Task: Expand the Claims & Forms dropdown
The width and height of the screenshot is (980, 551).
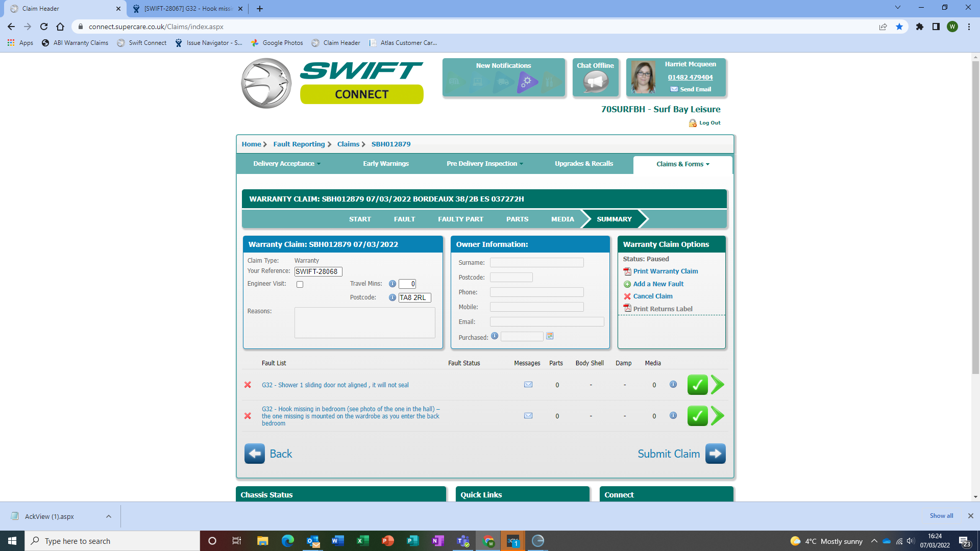Action: (682, 164)
